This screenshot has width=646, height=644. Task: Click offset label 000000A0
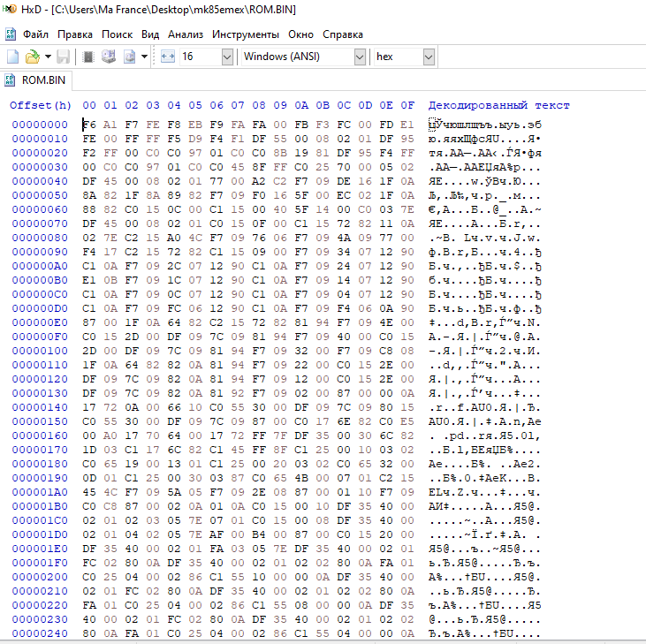(x=40, y=266)
